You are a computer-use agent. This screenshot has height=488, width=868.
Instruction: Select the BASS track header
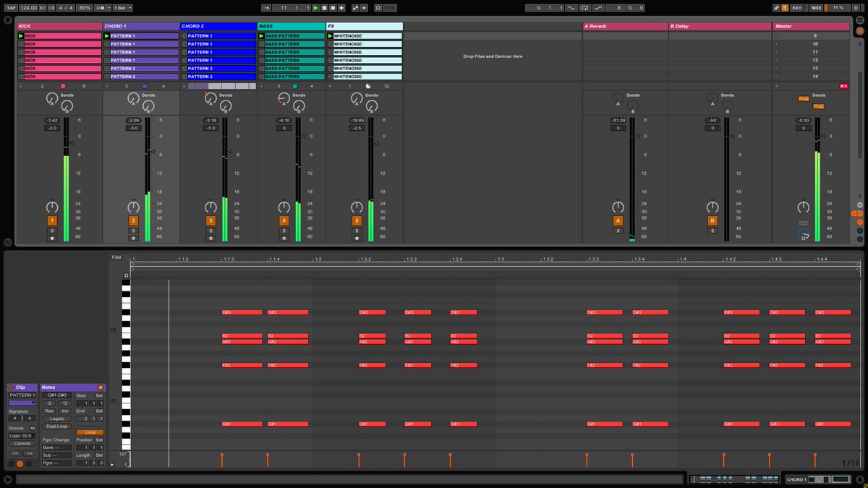(292, 26)
